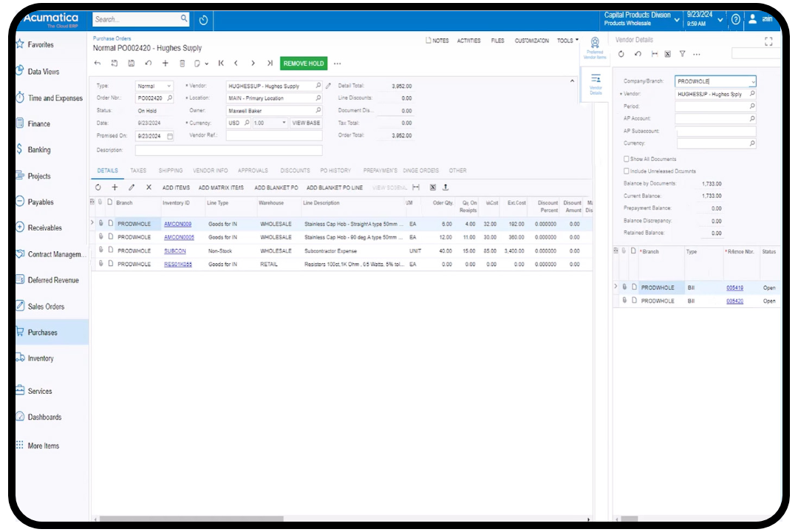Open the clipboard dropdown arrow
Viewport: 798px width, 532px height.
click(207, 64)
